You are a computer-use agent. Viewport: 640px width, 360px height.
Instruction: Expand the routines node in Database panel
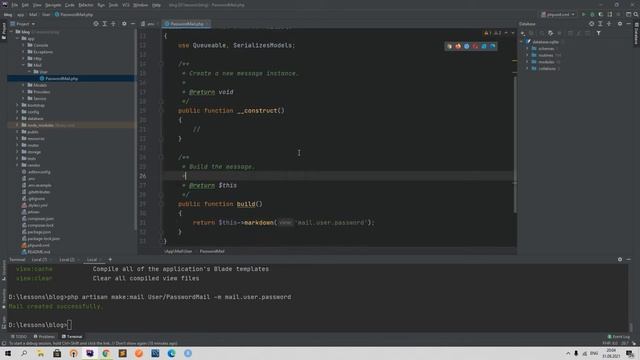(528, 55)
